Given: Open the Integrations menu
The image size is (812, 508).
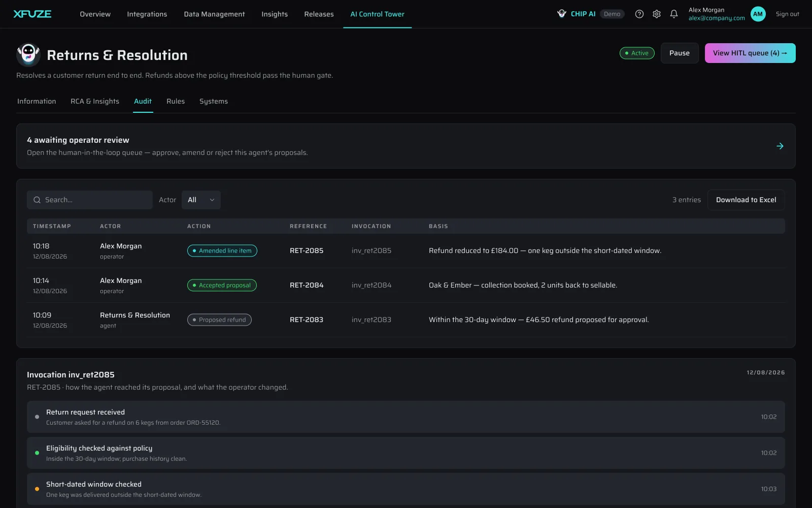Looking at the screenshot, I should [147, 14].
